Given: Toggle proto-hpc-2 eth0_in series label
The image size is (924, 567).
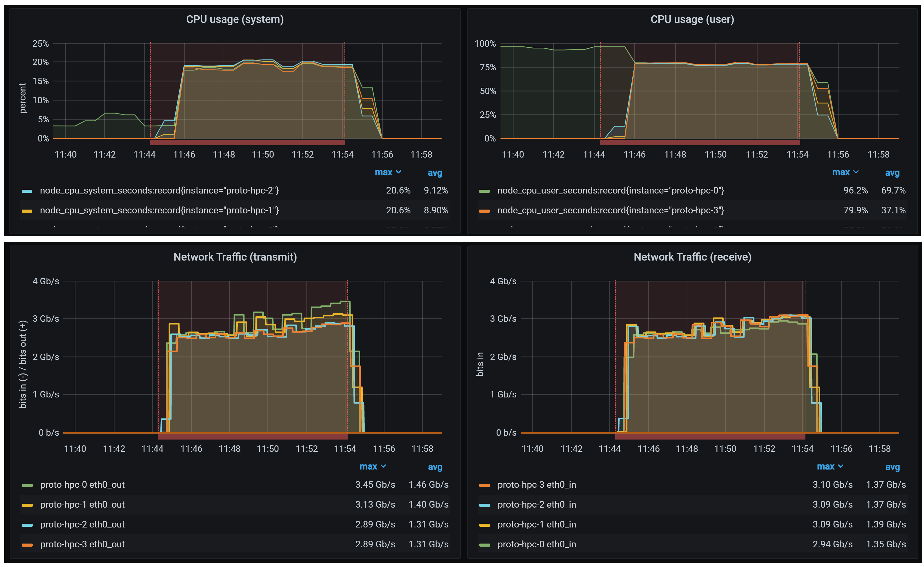Looking at the screenshot, I should tap(537, 504).
